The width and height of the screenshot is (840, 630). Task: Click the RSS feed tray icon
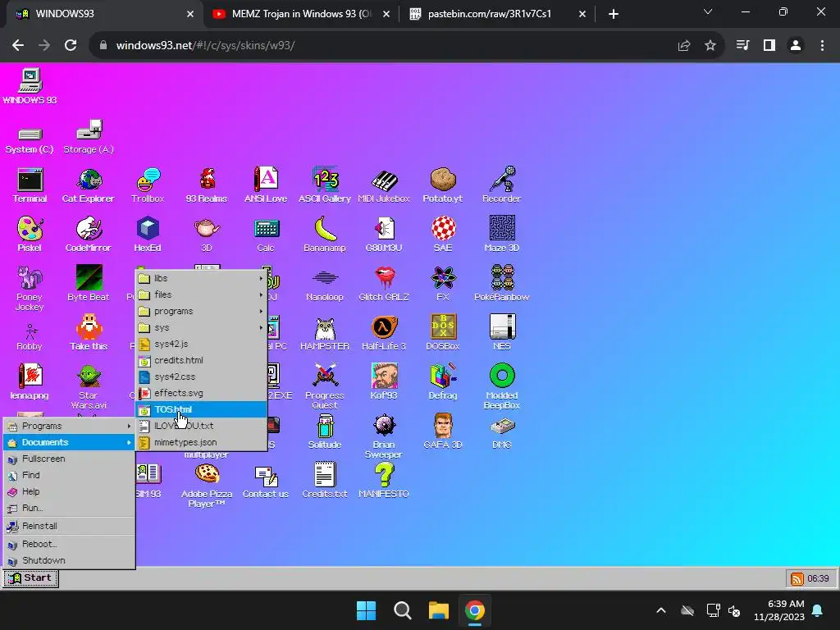pos(797,578)
